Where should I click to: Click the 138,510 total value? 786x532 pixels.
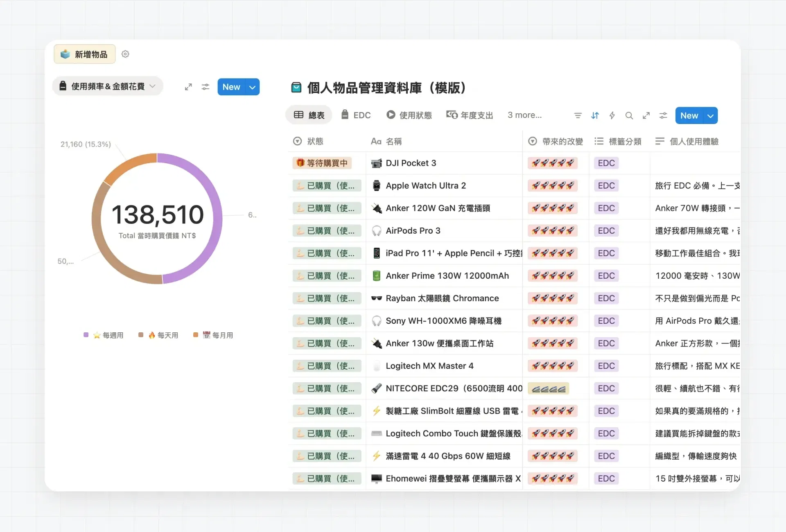point(158,214)
